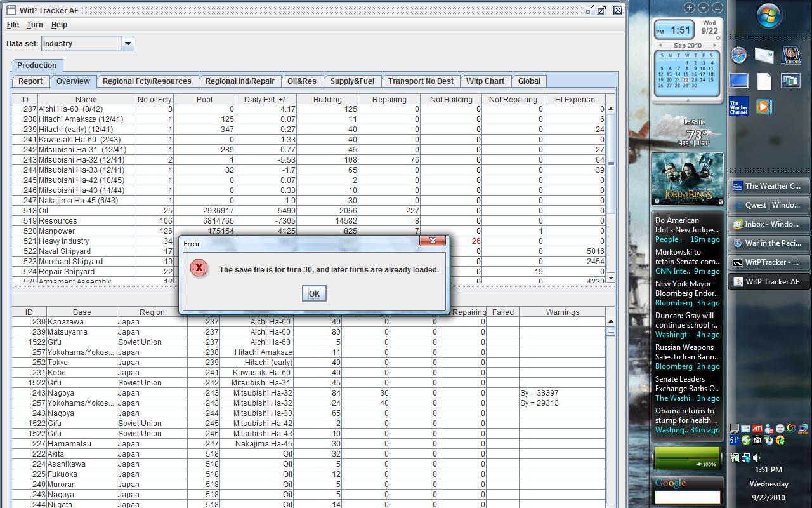Open the Turn menu

(35, 25)
